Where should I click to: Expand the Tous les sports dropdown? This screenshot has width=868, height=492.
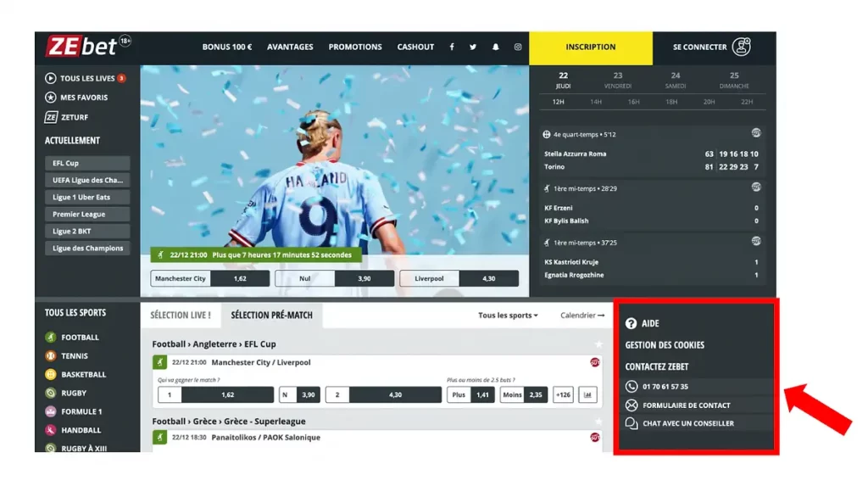508,316
